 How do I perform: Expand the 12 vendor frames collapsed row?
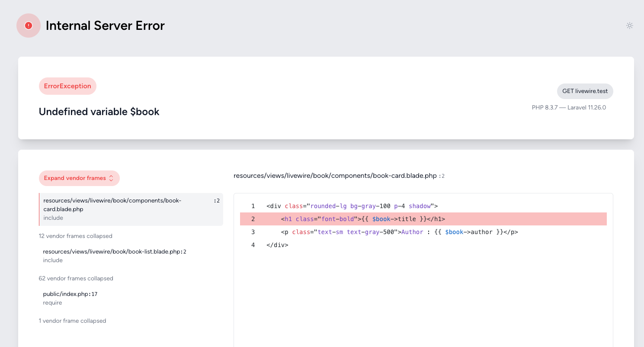tap(76, 236)
